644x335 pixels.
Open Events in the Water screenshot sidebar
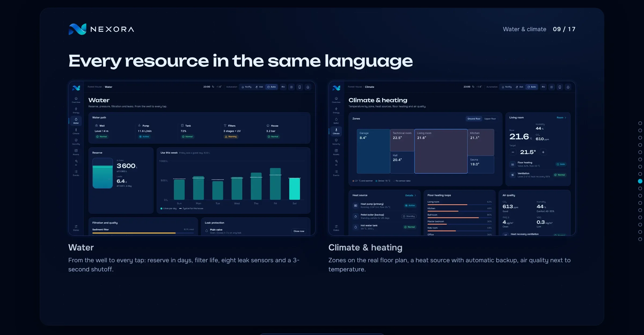tap(76, 173)
